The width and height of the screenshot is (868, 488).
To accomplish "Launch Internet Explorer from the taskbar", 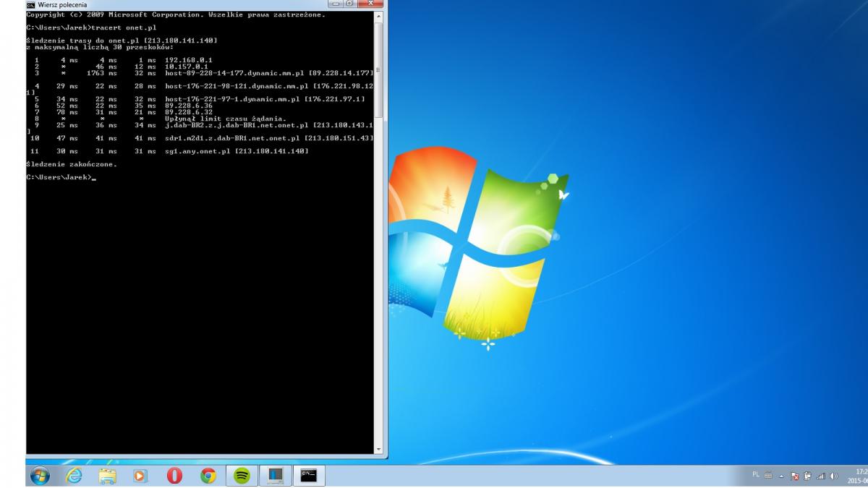I will coord(74,476).
